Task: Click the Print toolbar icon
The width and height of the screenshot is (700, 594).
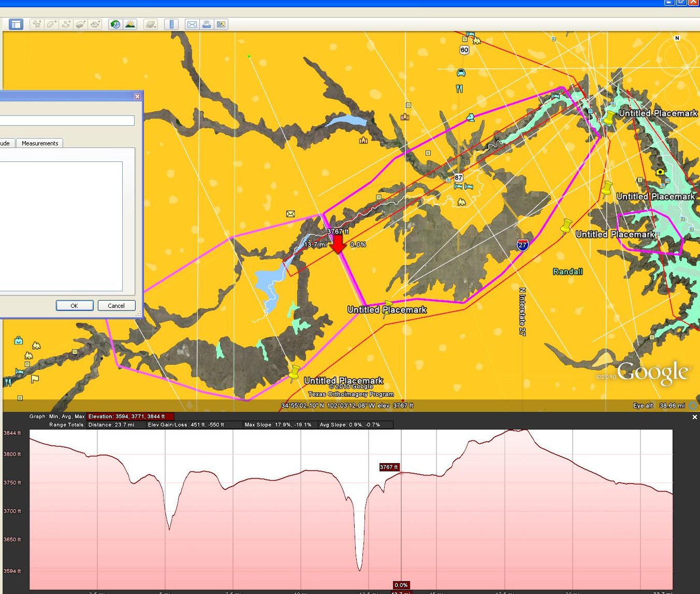Action: pos(207,24)
